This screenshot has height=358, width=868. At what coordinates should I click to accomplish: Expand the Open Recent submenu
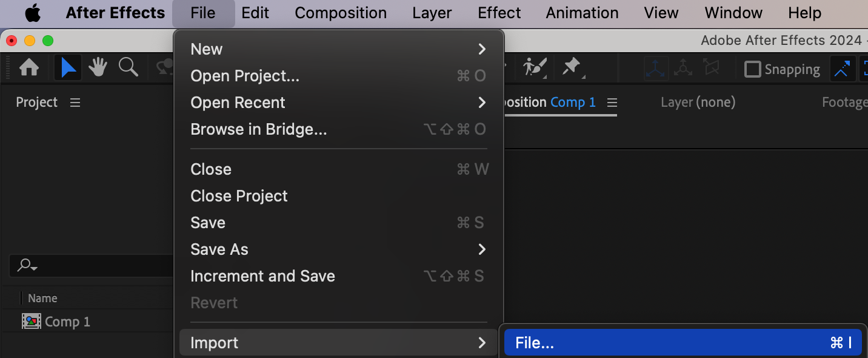coord(338,103)
